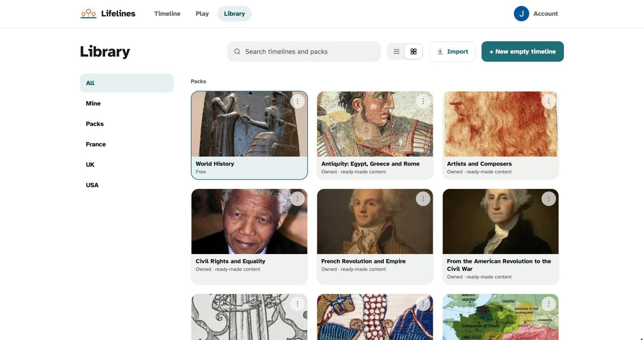Screen dimensions: 644x340
Task: Go to the Play tab
Action: [x=202, y=14]
